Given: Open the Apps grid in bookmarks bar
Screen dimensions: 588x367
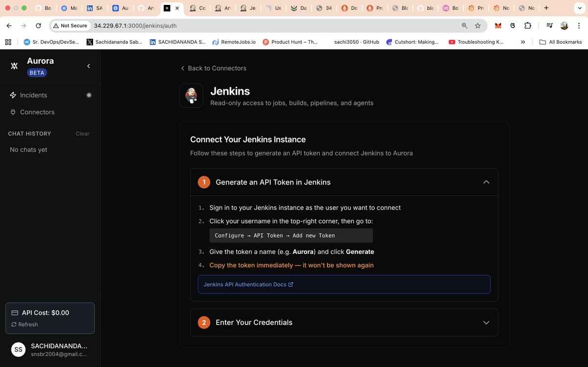Looking at the screenshot, I should pyautogui.click(x=8, y=42).
